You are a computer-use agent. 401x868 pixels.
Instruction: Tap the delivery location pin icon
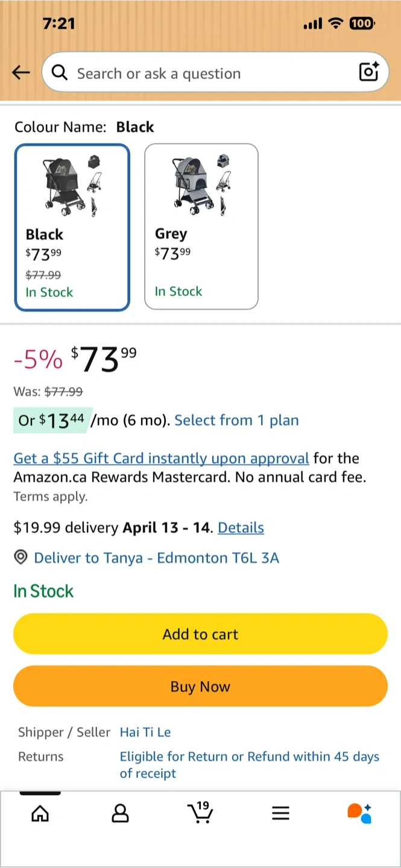pos(21,558)
